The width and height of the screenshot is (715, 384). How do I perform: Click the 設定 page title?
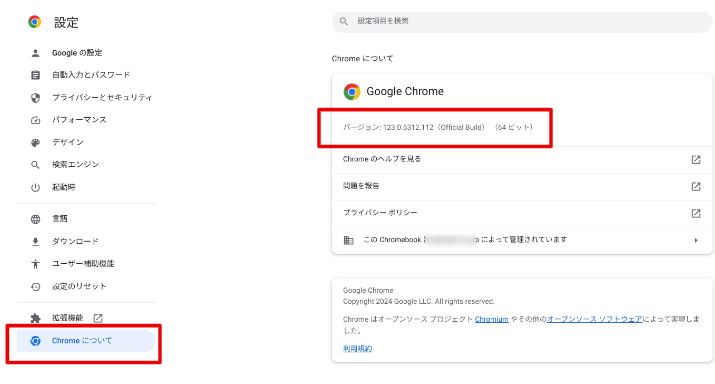click(x=66, y=22)
